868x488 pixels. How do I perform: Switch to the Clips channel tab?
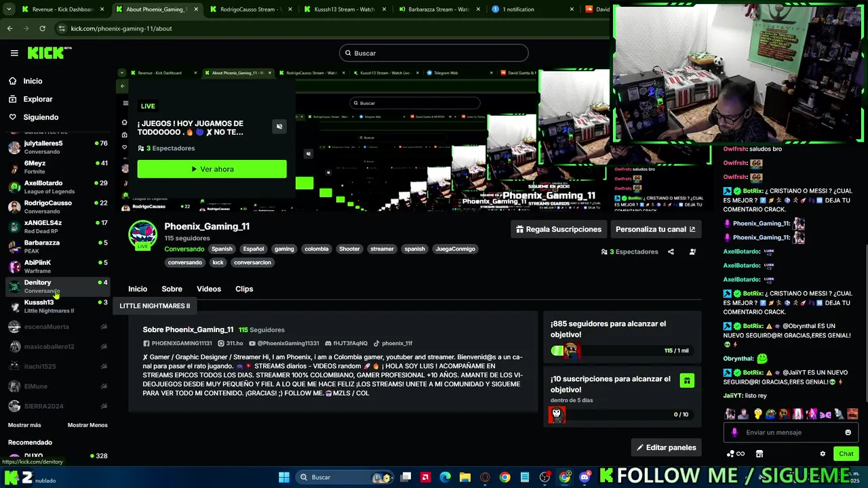coord(244,289)
